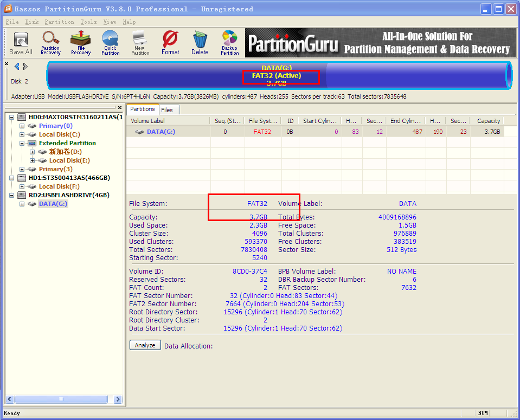Screen dimensions: 520x420
Task: Click the PartitionGuru banner
Action: 381,43
